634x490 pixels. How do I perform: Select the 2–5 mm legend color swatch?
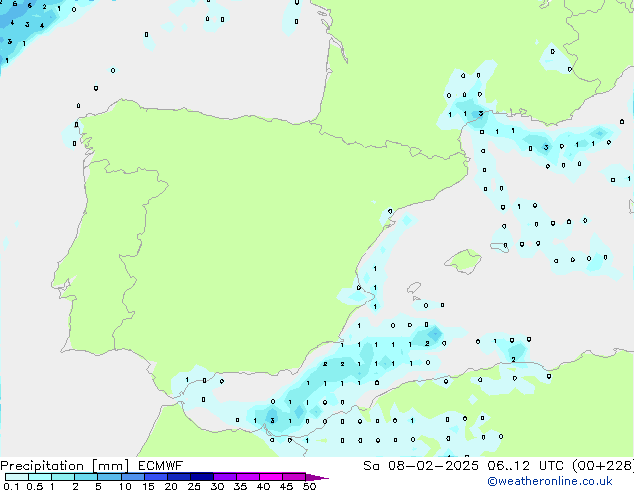click(x=86, y=477)
